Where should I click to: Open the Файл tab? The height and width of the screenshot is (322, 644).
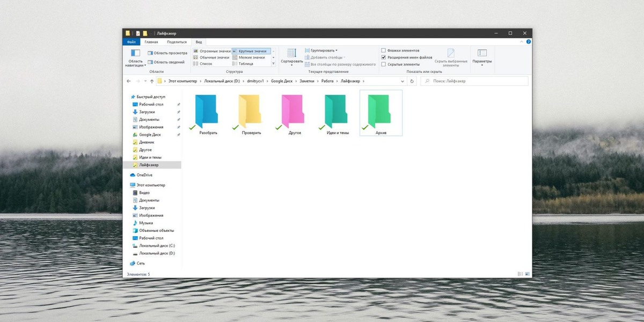pyautogui.click(x=131, y=41)
